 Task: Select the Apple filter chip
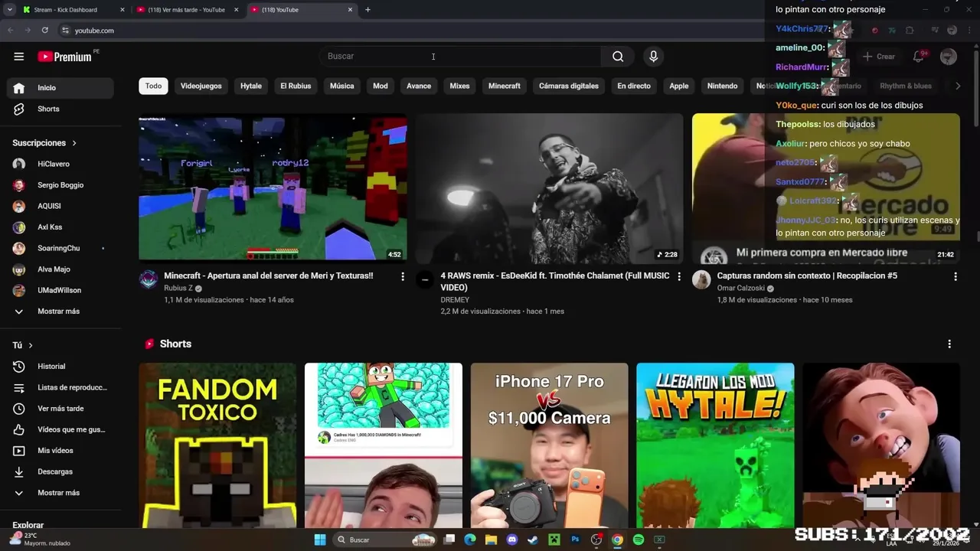pos(679,86)
